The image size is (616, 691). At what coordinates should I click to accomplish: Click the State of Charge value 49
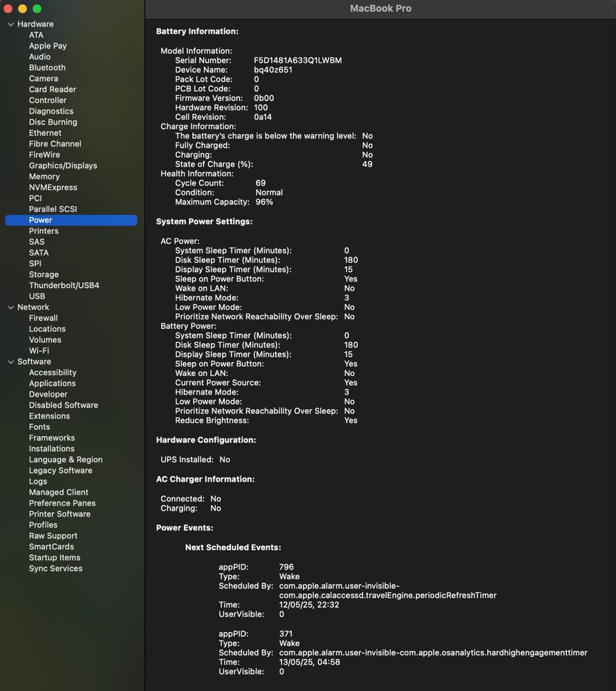click(367, 164)
